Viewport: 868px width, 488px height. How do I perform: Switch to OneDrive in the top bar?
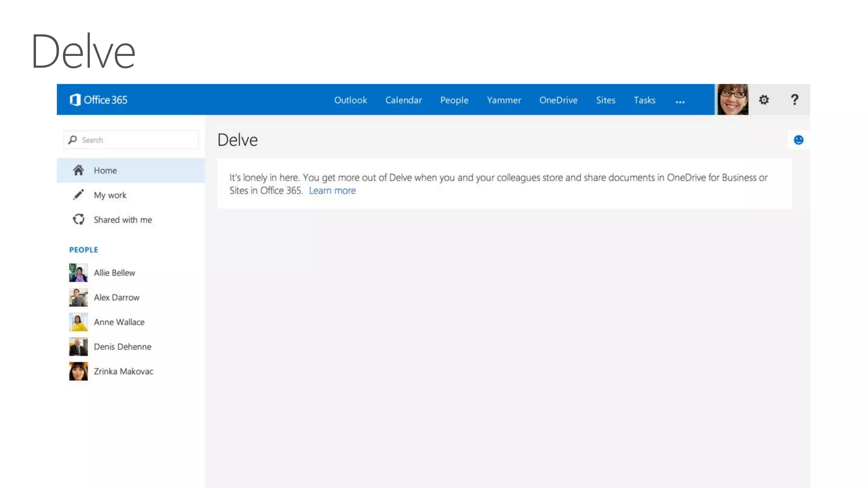558,100
